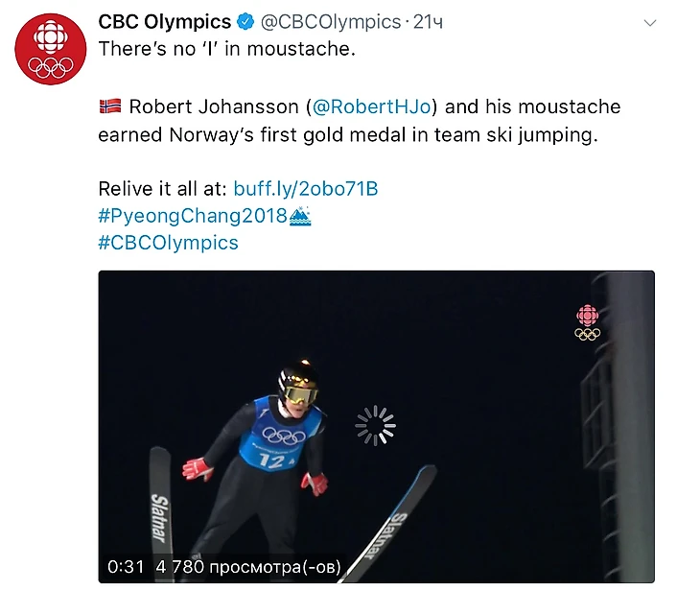
Task: Click the 21ч tweet timestamp
Action: (428, 22)
